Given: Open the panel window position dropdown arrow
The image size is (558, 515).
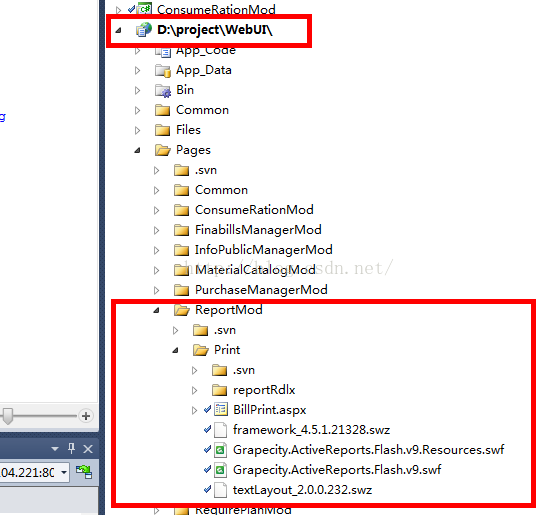Looking at the screenshot, I should pos(55,449).
